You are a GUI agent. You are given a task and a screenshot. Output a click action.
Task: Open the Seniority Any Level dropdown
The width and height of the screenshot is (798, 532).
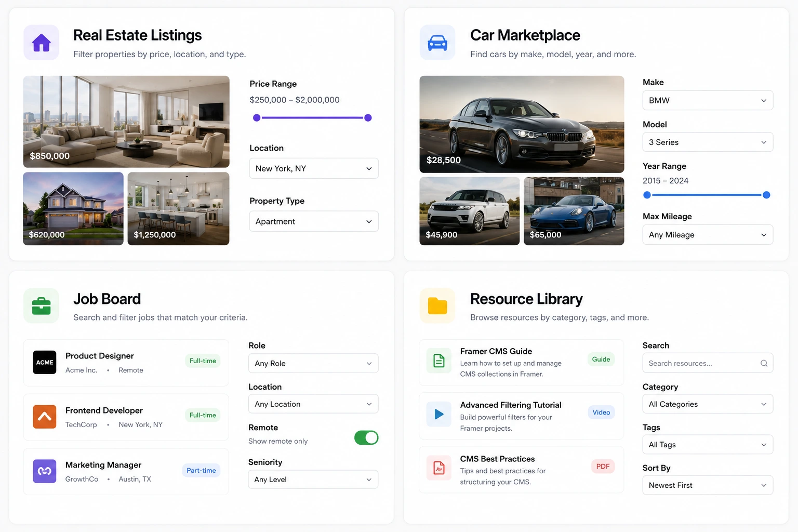click(x=313, y=480)
